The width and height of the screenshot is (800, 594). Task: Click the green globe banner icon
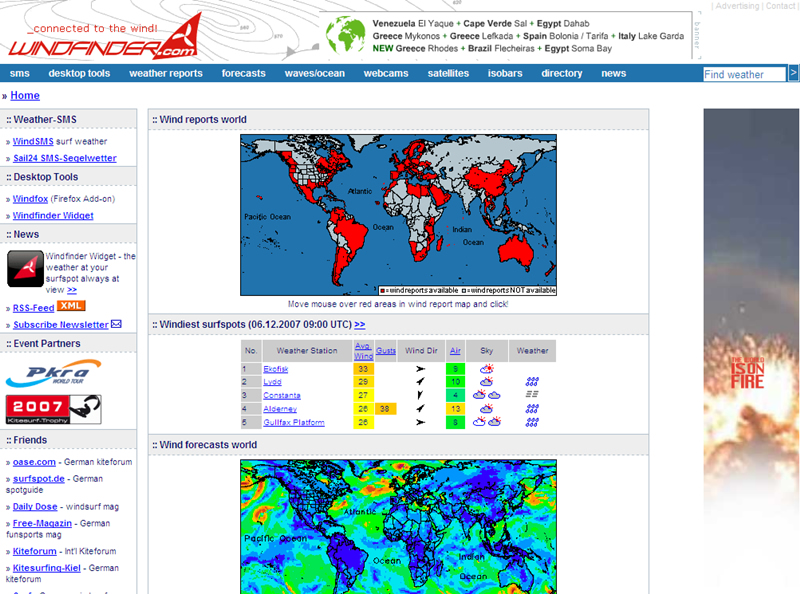coord(345,35)
